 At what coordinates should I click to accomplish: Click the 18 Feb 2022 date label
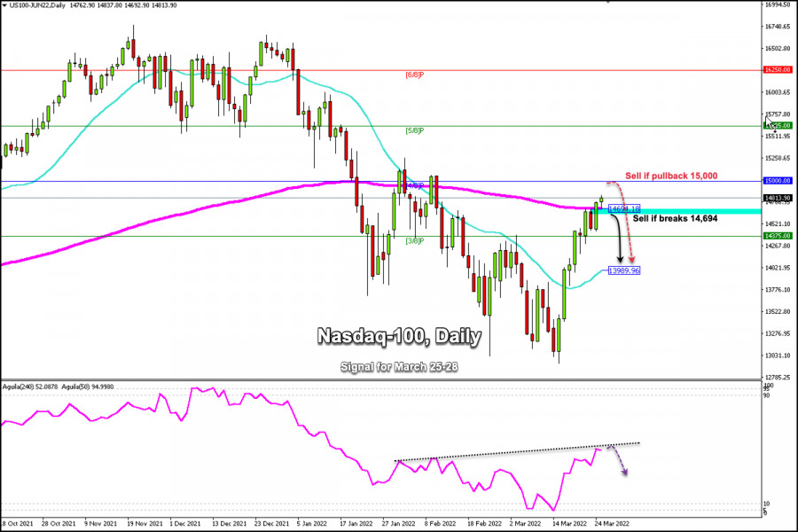click(x=484, y=523)
